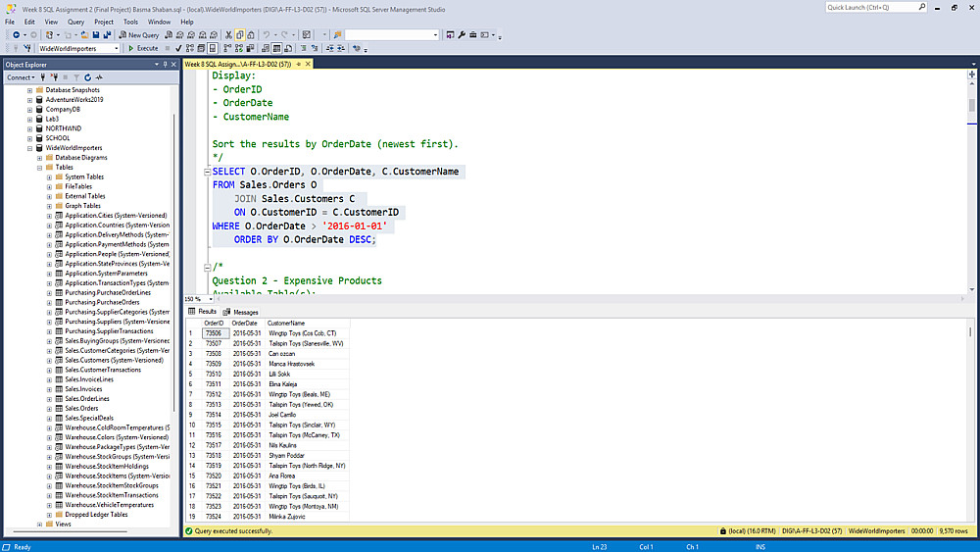Click the Execute query button
The image size is (980, 552).
(x=143, y=48)
